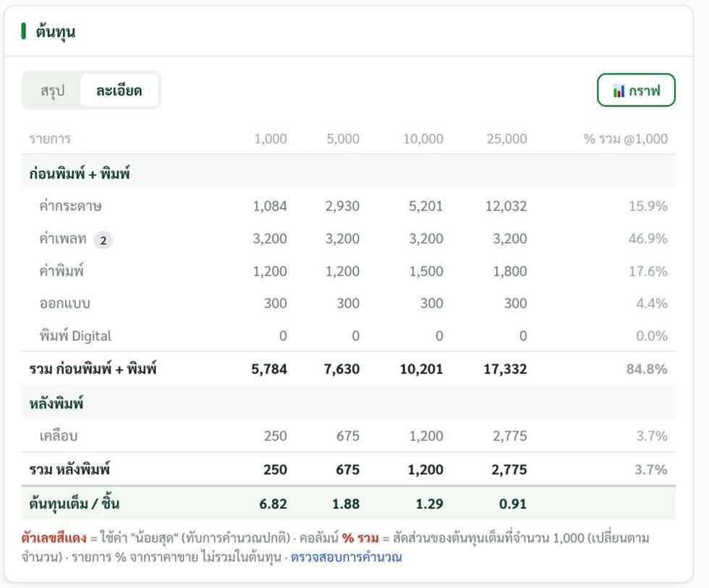Viewport: 709px width, 588px height.
Task: Click the 1,000 quantity column header
Action: pos(271,139)
